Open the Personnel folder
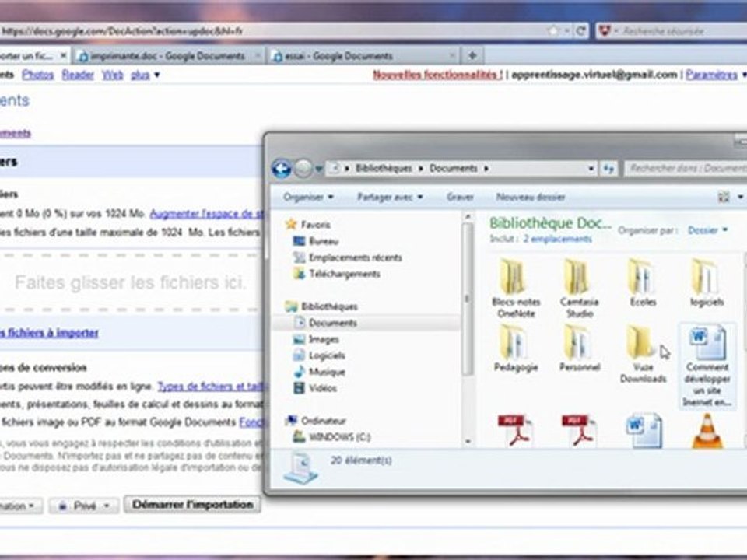 [x=579, y=348]
